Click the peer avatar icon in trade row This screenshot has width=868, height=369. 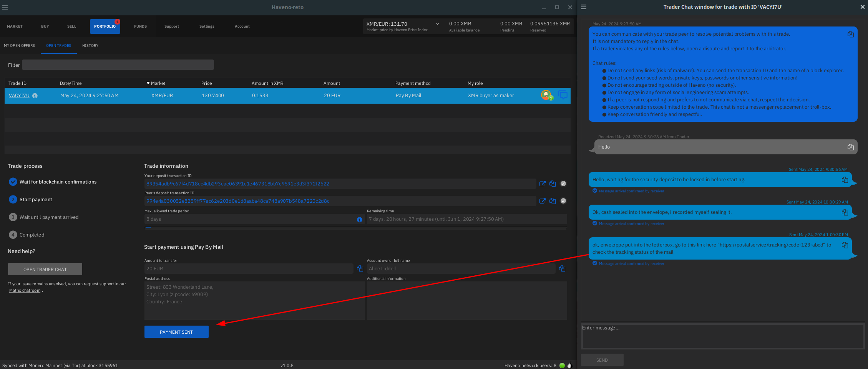(x=546, y=95)
